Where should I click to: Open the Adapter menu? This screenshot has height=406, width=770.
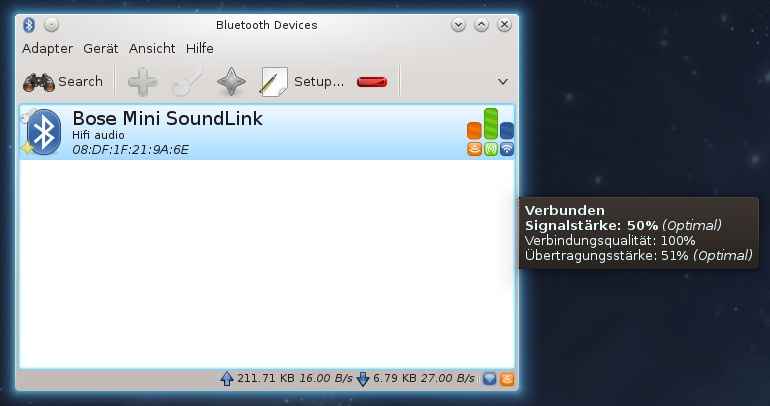click(x=47, y=49)
